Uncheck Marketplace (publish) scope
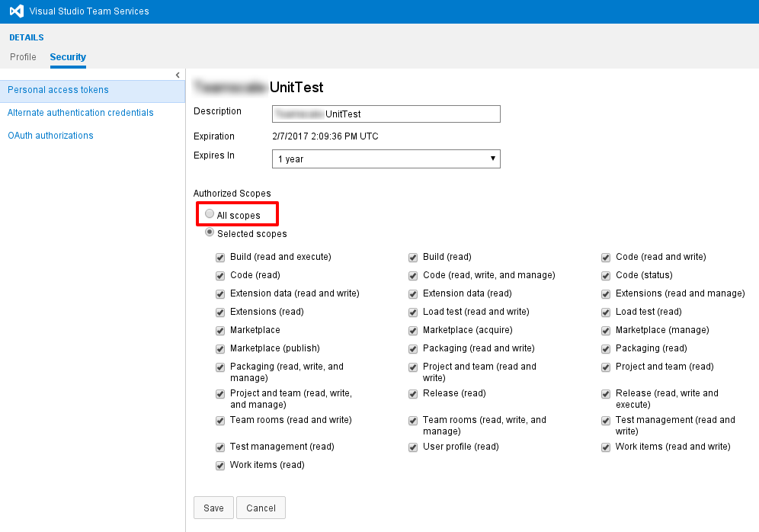The width and height of the screenshot is (759, 532). click(x=220, y=350)
